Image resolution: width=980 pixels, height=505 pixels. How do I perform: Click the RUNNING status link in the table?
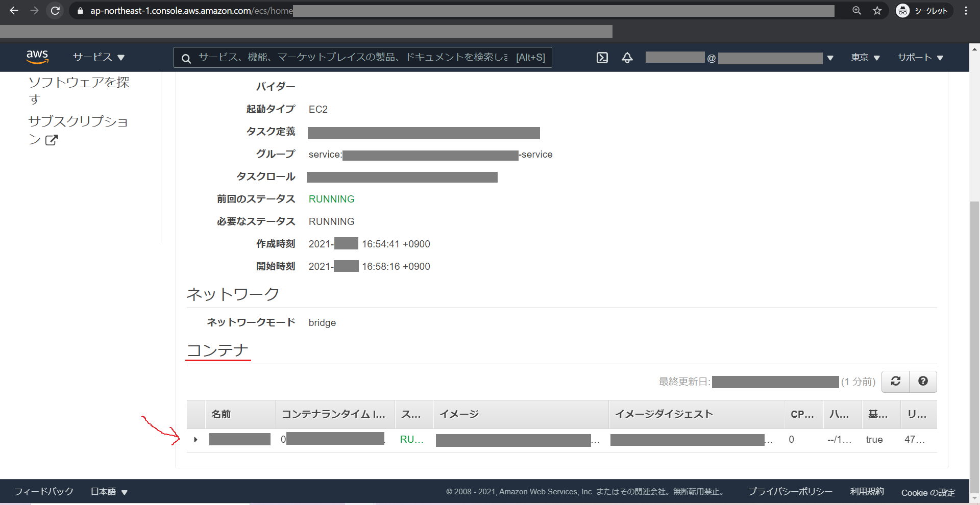pyautogui.click(x=411, y=439)
